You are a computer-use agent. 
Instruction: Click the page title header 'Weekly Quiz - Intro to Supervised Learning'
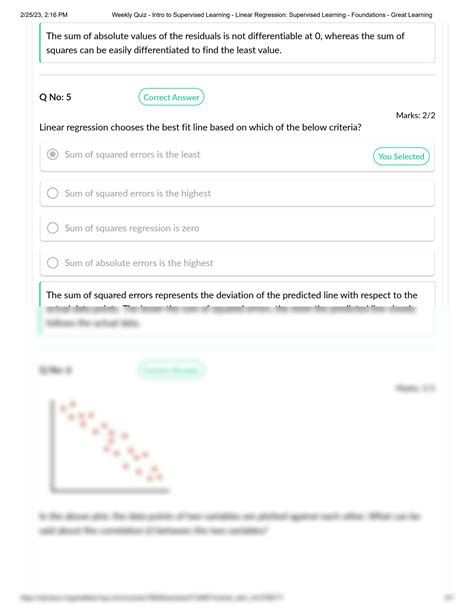point(272,15)
